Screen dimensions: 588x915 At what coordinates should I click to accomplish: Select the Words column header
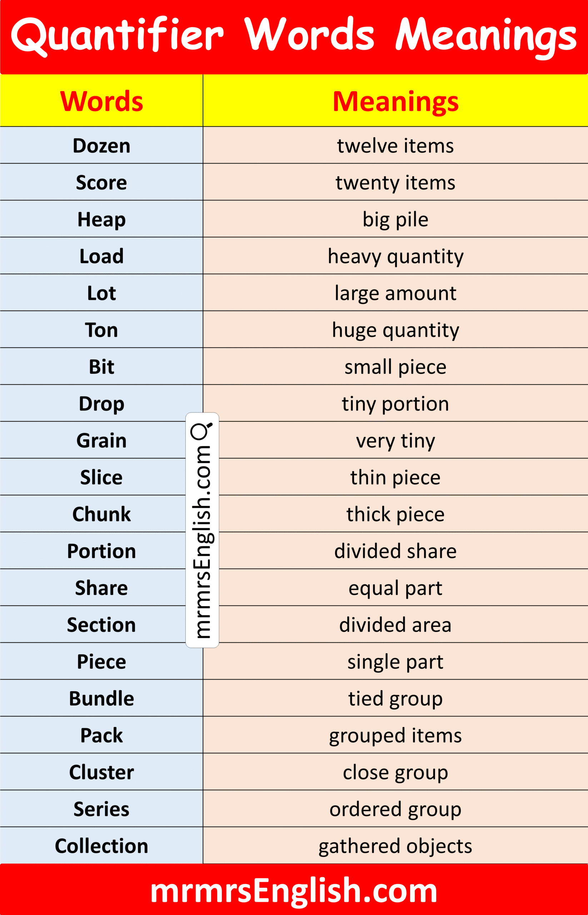pyautogui.click(x=101, y=101)
